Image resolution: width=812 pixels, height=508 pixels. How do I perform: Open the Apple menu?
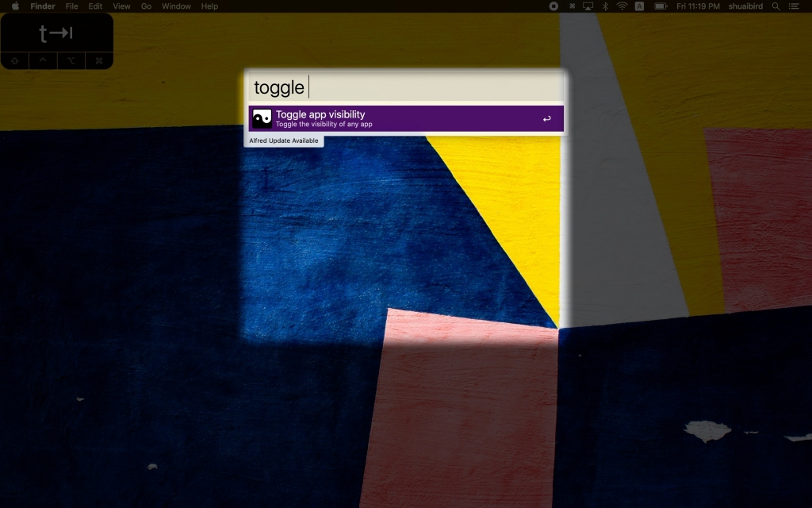pyautogui.click(x=14, y=6)
